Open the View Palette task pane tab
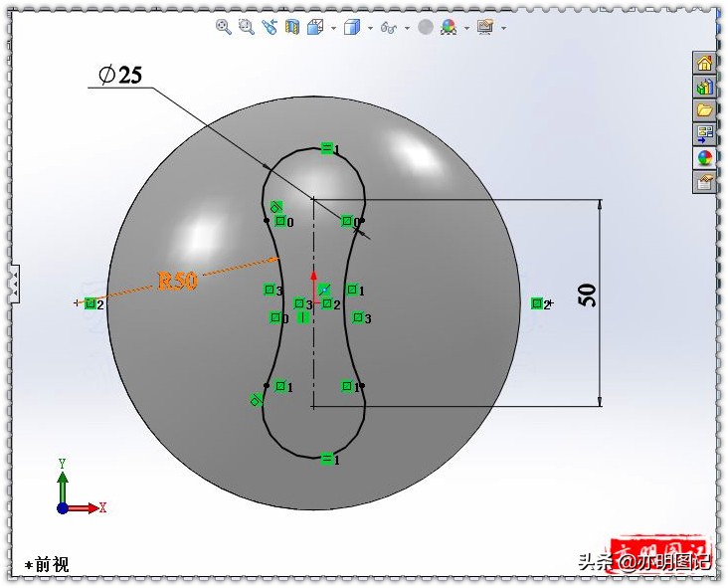 point(704,134)
